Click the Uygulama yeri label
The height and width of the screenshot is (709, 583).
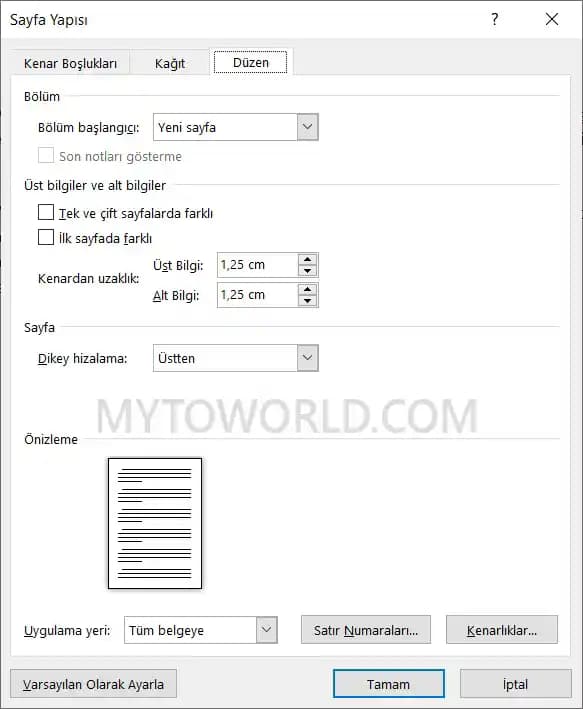pos(67,630)
